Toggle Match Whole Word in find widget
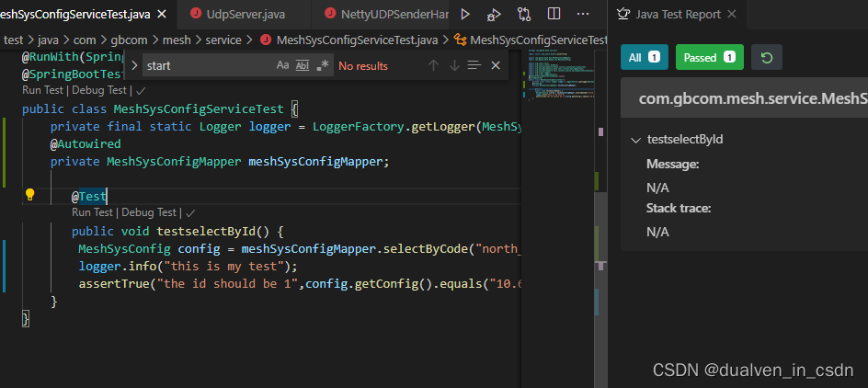 (303, 65)
